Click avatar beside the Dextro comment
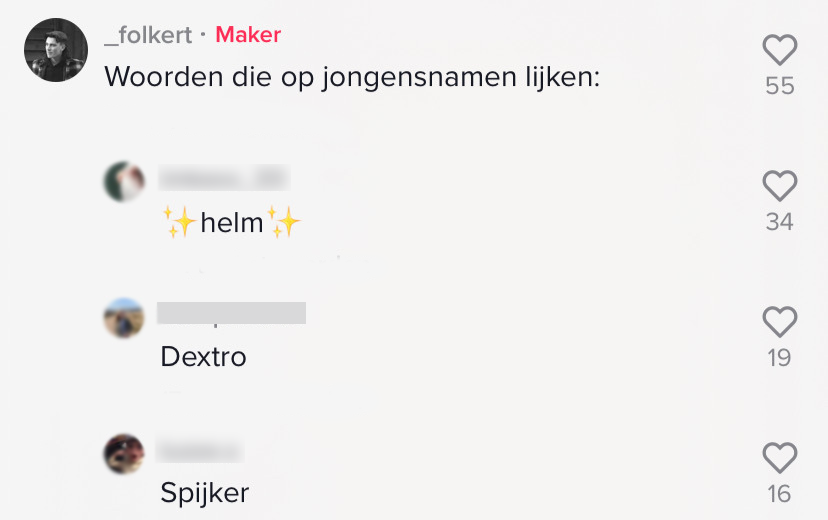This screenshot has height=520, width=828. [124, 318]
